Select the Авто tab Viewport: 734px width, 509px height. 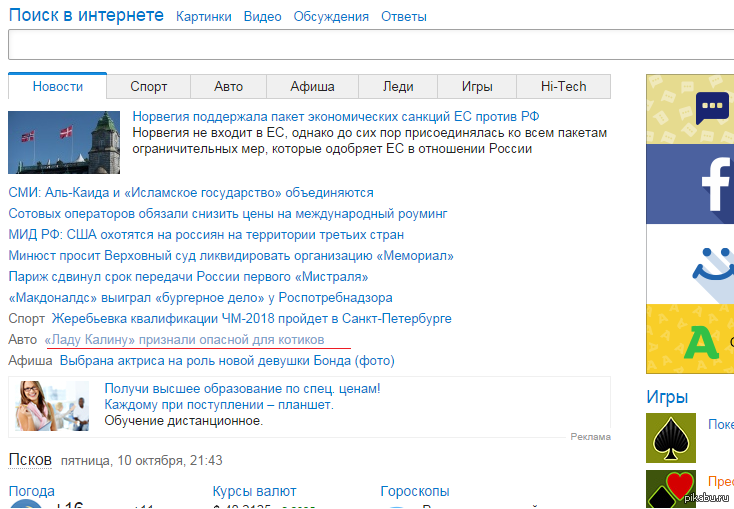click(x=228, y=87)
